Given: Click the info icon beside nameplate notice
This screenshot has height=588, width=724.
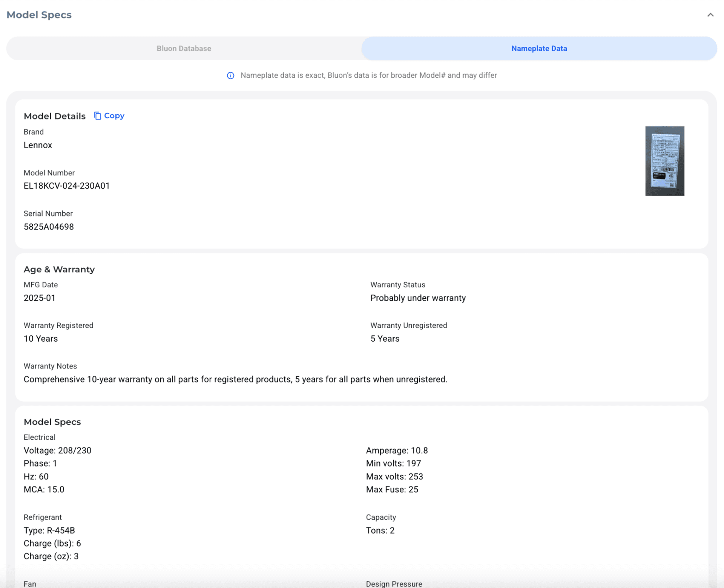Looking at the screenshot, I should click(230, 75).
